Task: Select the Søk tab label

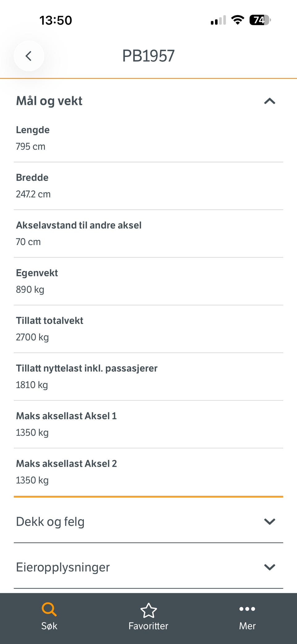Action: click(x=49, y=626)
